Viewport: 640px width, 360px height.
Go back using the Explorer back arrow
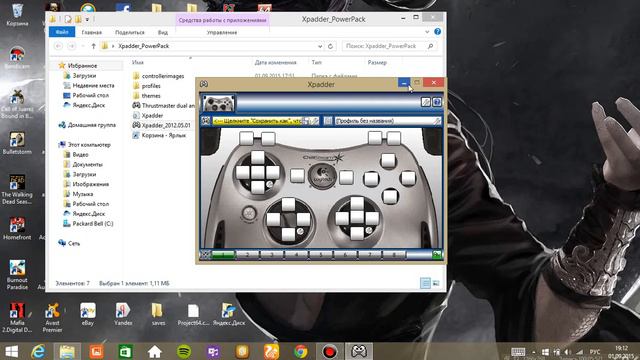coord(58,46)
